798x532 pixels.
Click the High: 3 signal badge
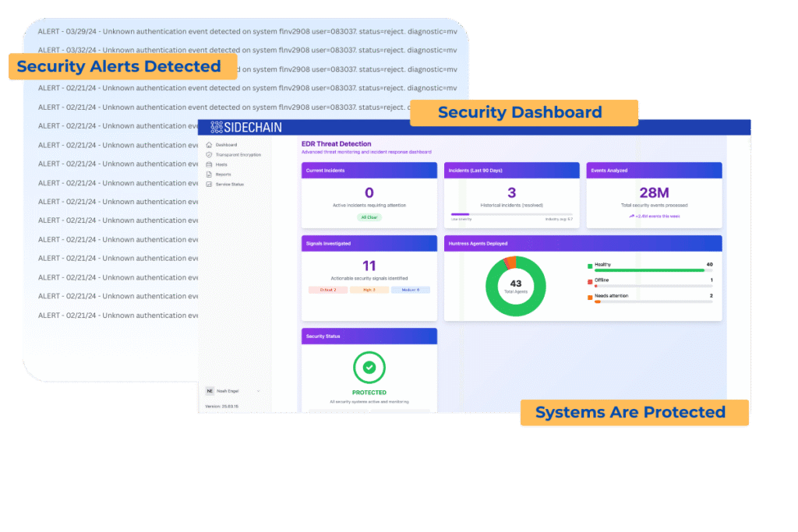[x=369, y=290]
